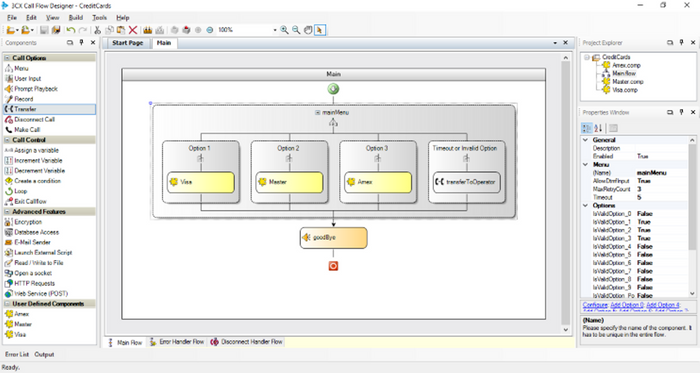The height and width of the screenshot is (373, 700).
Task: Collapse the CreditCards project tree node
Action: 587,58
